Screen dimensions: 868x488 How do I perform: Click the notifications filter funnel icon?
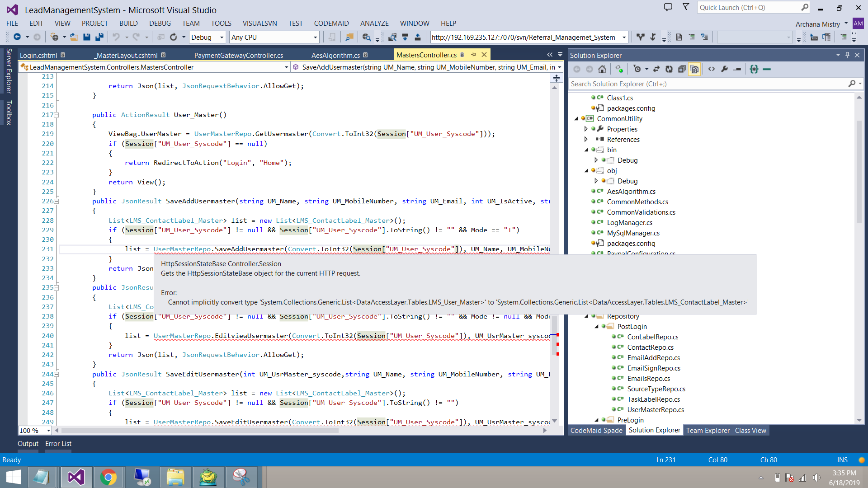[x=686, y=7]
